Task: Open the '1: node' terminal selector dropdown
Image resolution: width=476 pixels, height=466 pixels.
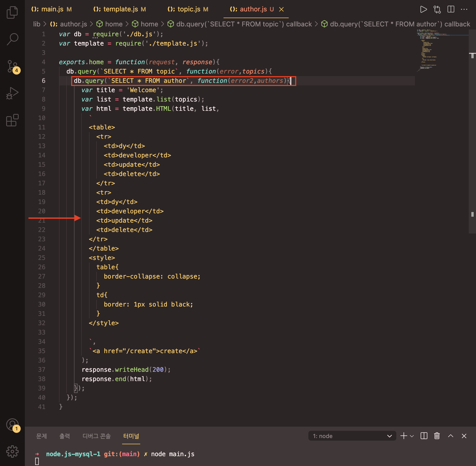Action: (x=352, y=436)
